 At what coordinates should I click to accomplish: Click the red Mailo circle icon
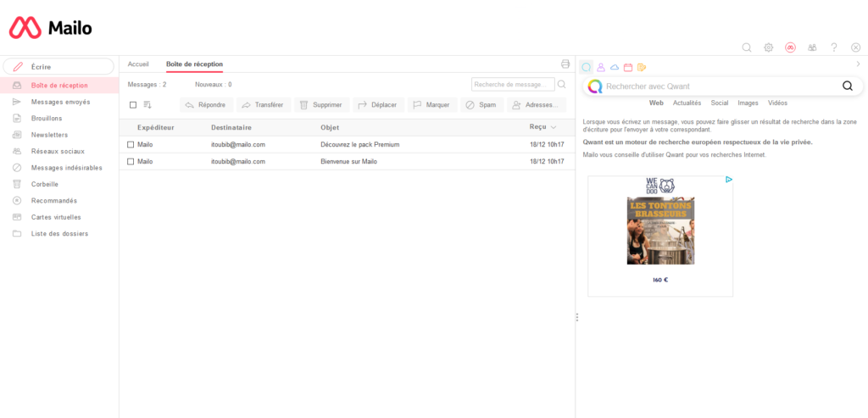coord(790,47)
